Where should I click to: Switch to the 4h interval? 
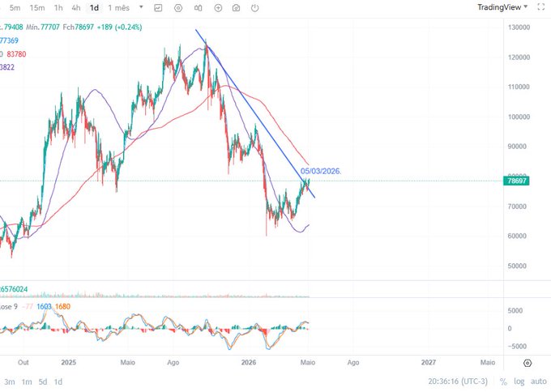tap(76, 8)
